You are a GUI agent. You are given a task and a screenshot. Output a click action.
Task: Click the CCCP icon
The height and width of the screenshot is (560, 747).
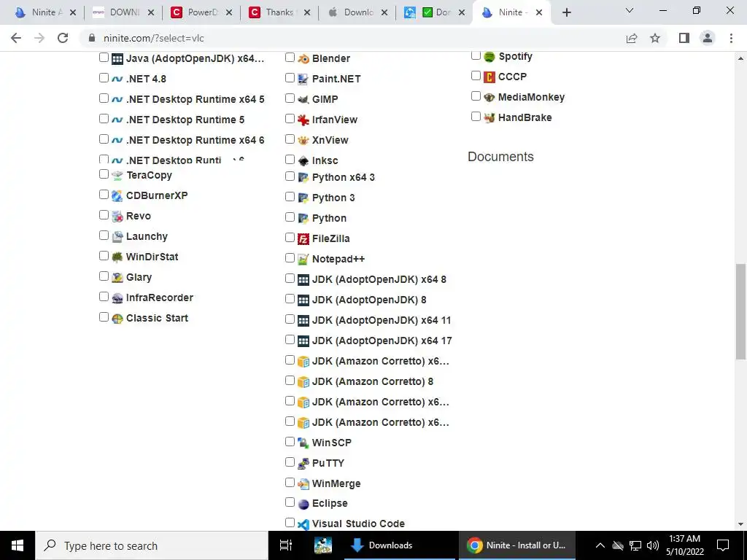pyautogui.click(x=489, y=77)
